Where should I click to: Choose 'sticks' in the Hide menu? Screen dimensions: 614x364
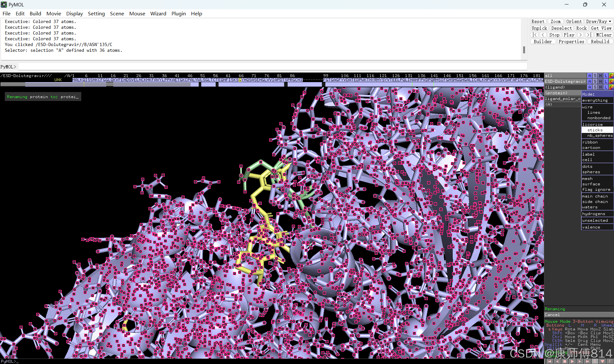coord(597,130)
